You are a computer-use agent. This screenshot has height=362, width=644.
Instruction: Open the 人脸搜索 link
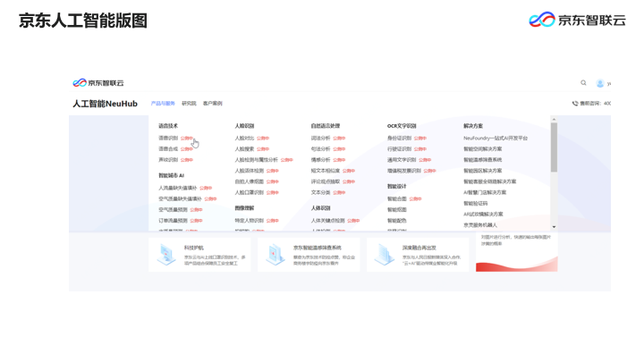tap(244, 149)
